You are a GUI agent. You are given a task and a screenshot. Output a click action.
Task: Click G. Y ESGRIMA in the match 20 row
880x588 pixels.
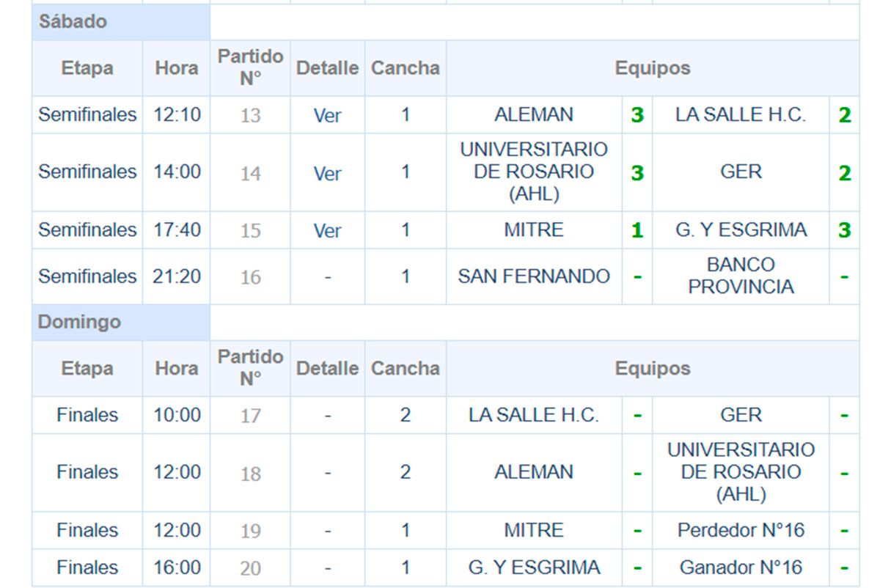534,567
